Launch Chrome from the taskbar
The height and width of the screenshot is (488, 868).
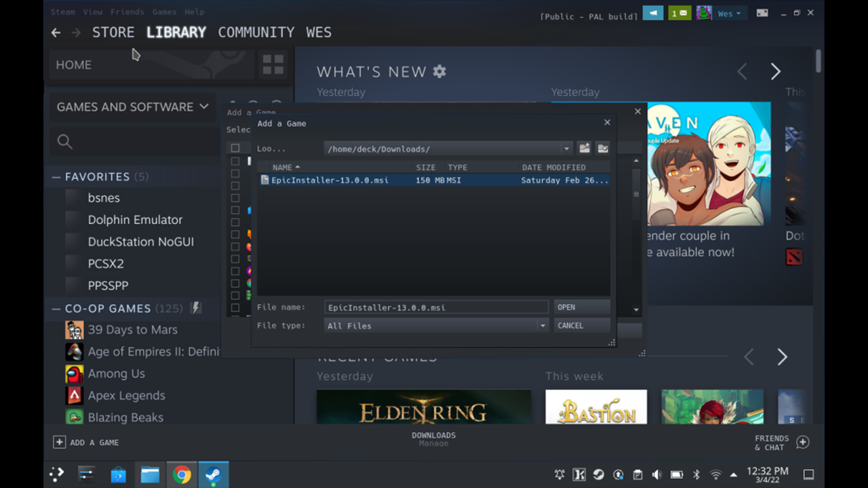click(181, 474)
